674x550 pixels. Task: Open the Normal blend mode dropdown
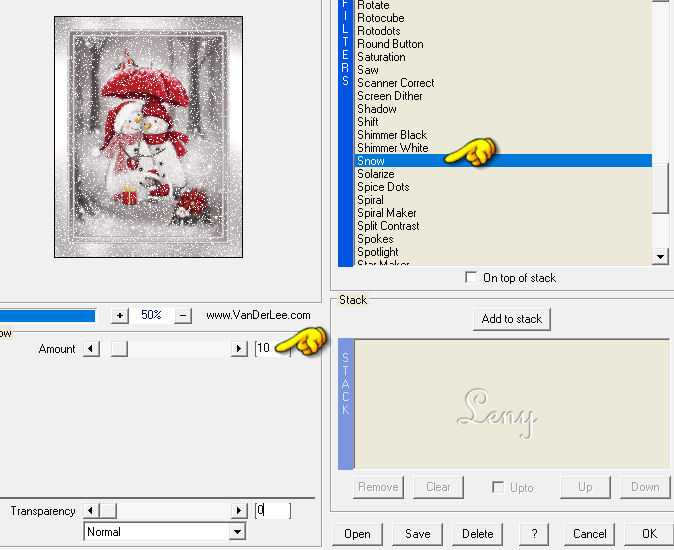pos(237,532)
